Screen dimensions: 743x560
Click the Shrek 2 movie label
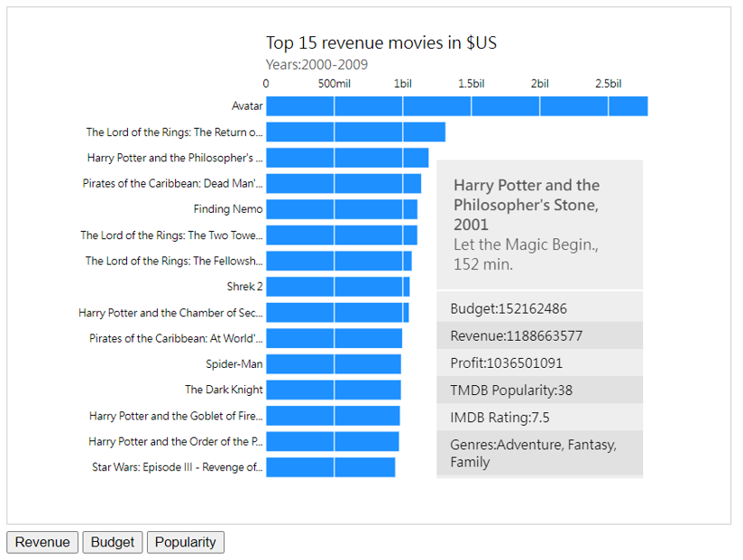[244, 287]
